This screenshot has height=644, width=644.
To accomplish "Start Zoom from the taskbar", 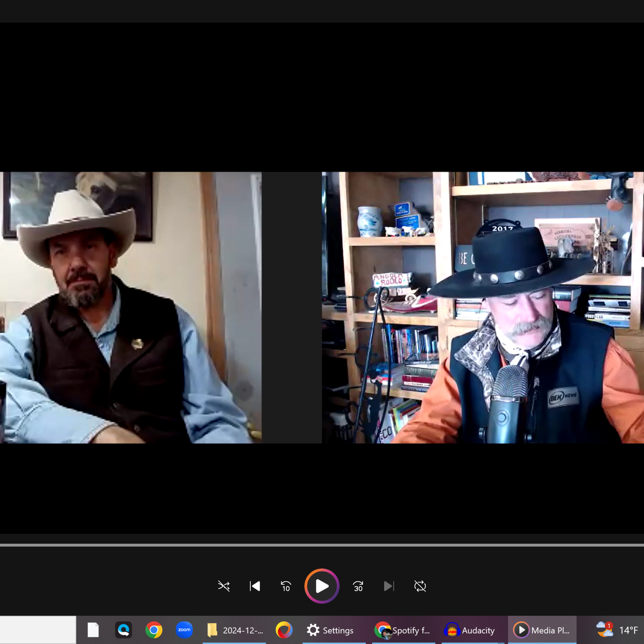I will click(184, 630).
